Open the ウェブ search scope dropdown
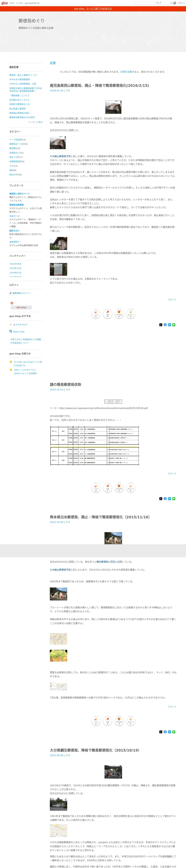This screenshot has width=186, height=868. 164,3
